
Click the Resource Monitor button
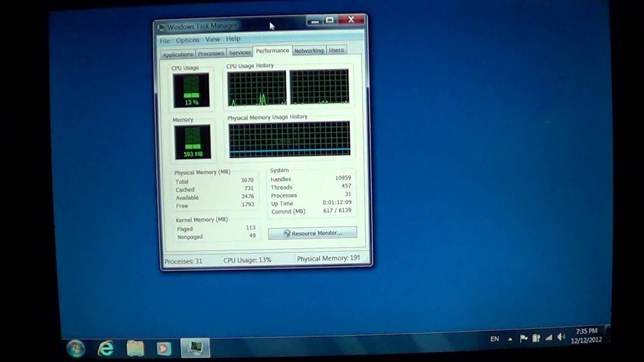click(312, 233)
